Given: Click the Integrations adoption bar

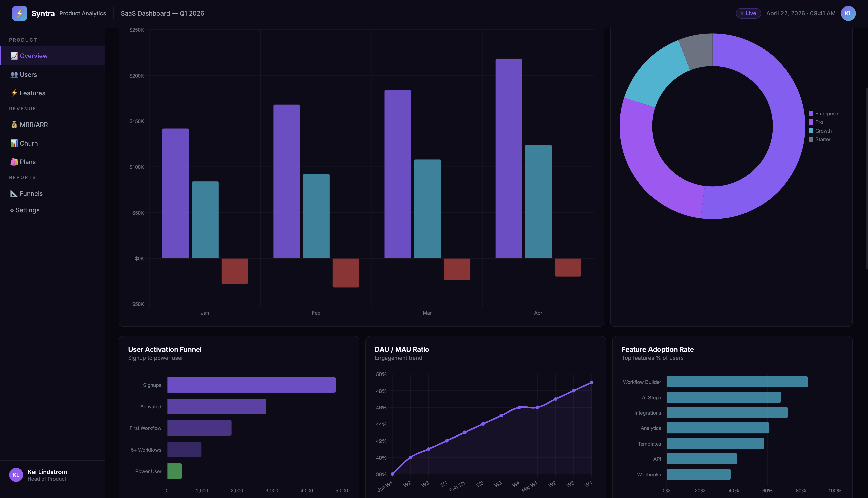Looking at the screenshot, I should point(727,412).
